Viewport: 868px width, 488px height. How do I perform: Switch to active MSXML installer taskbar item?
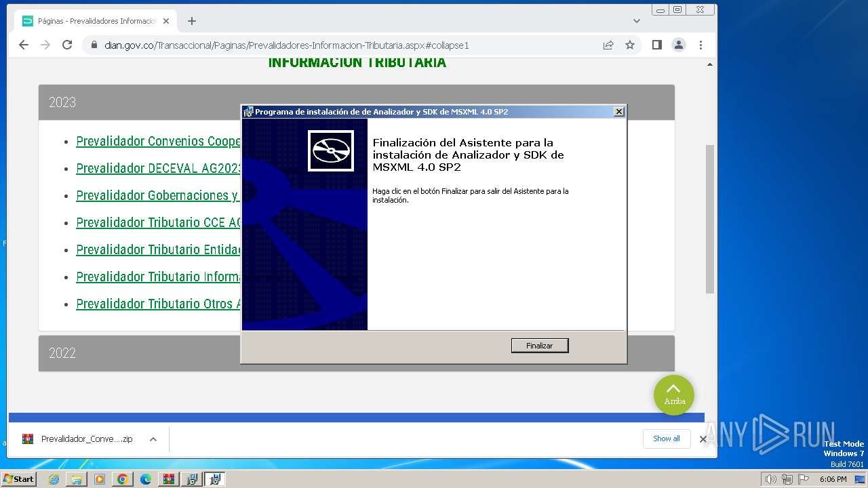215,479
